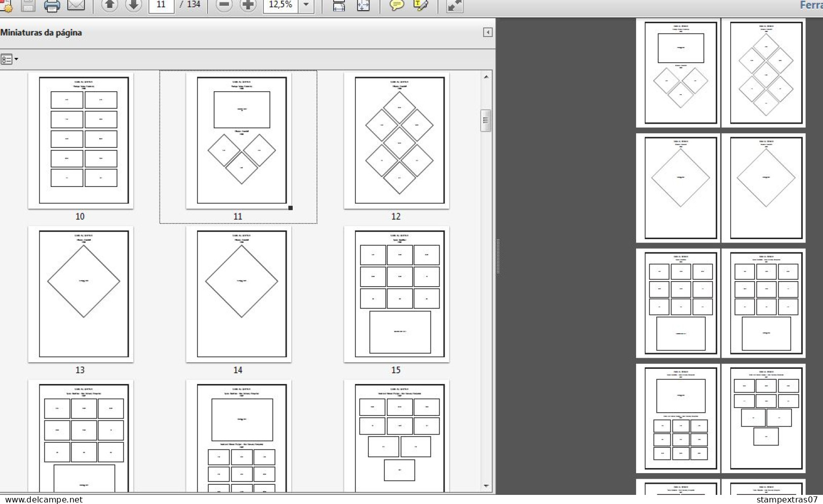Click page label 12 under thumbnail
The image size is (823, 504).
396,216
